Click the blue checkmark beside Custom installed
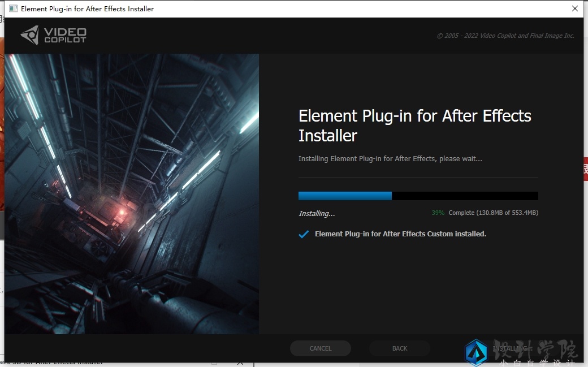The image size is (588, 367). [304, 234]
